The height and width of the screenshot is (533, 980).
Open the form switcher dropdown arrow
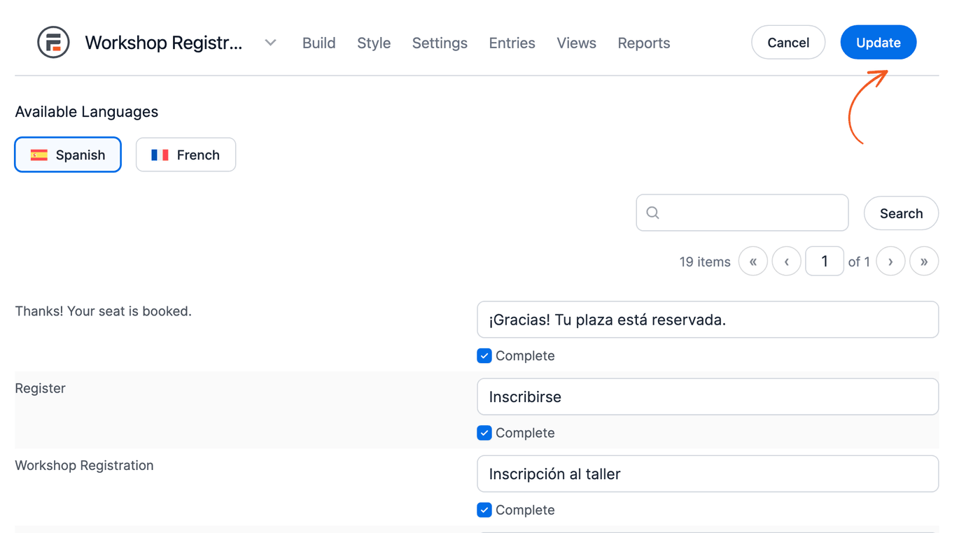(x=271, y=43)
